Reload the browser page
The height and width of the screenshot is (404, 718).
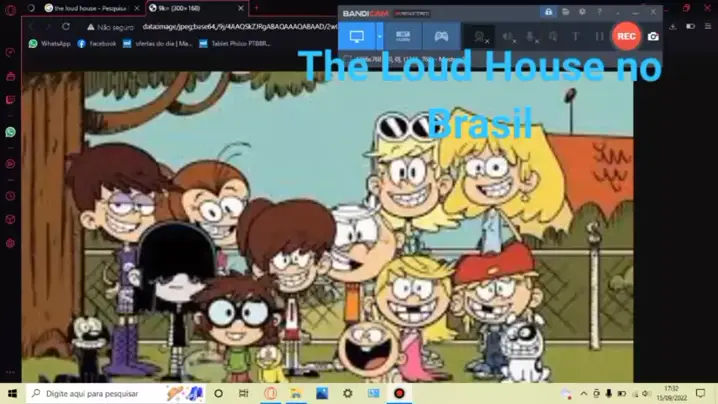(66, 27)
